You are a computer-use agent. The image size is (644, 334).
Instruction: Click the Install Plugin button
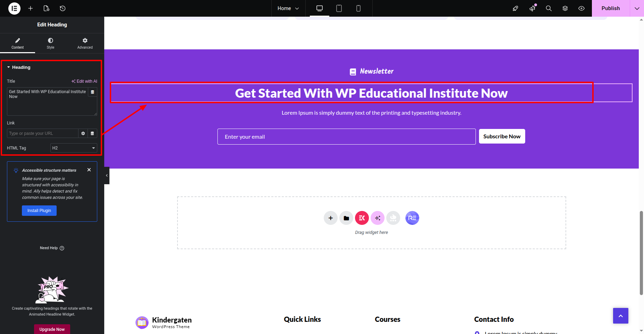pos(39,211)
